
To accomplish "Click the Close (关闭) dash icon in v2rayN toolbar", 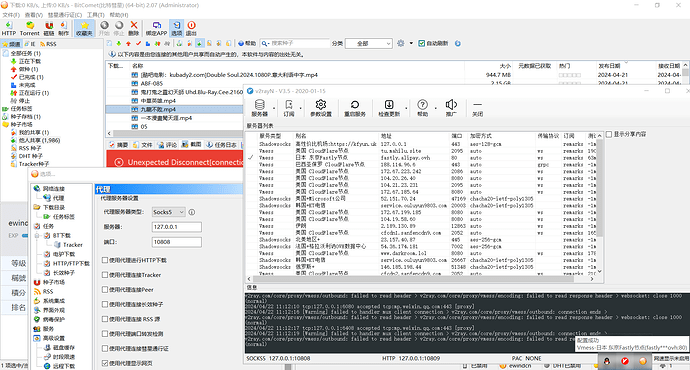I will pos(477,108).
